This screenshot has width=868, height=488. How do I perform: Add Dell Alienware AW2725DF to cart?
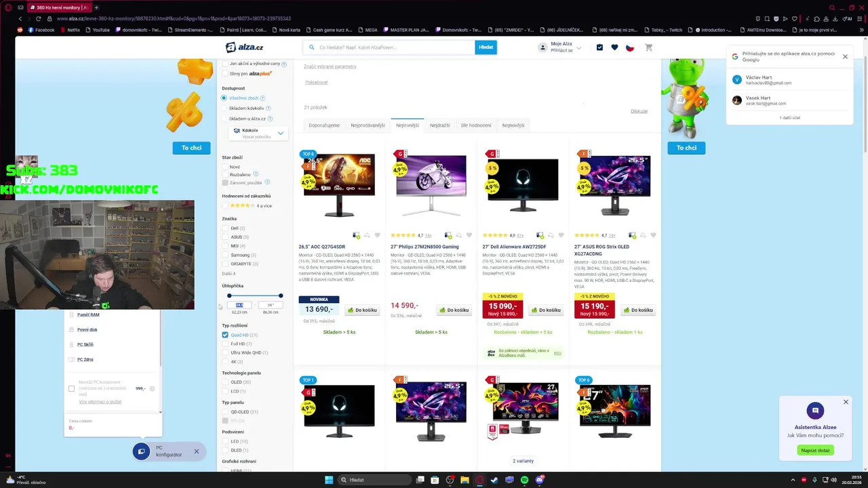(546, 310)
